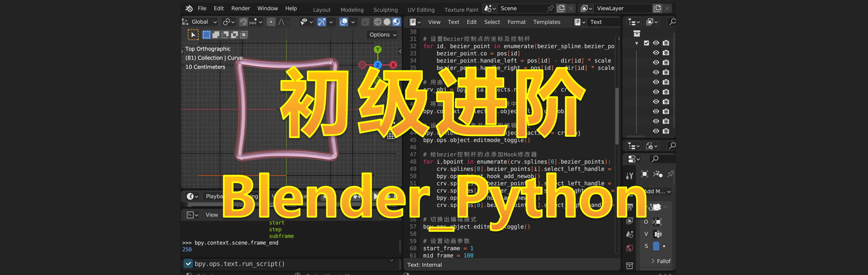868x275 pixels.
Task: Click the blue color swatch in the modifier panel
Action: 656,246
